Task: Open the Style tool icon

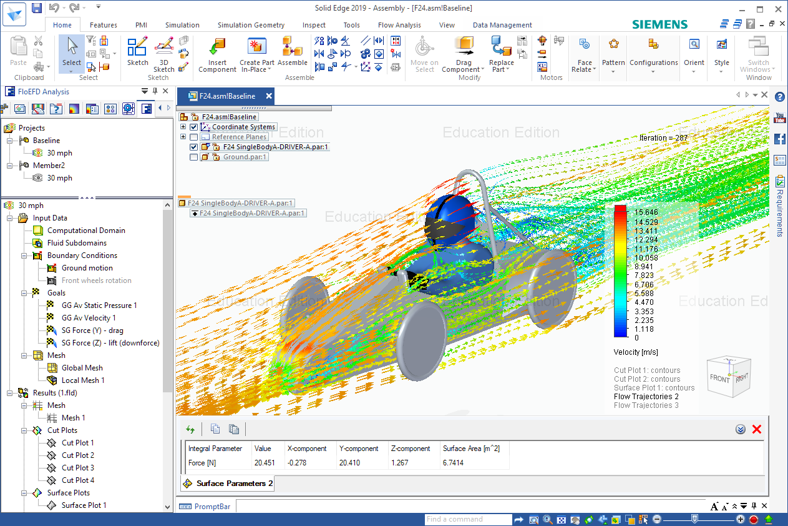Action: 722,44
